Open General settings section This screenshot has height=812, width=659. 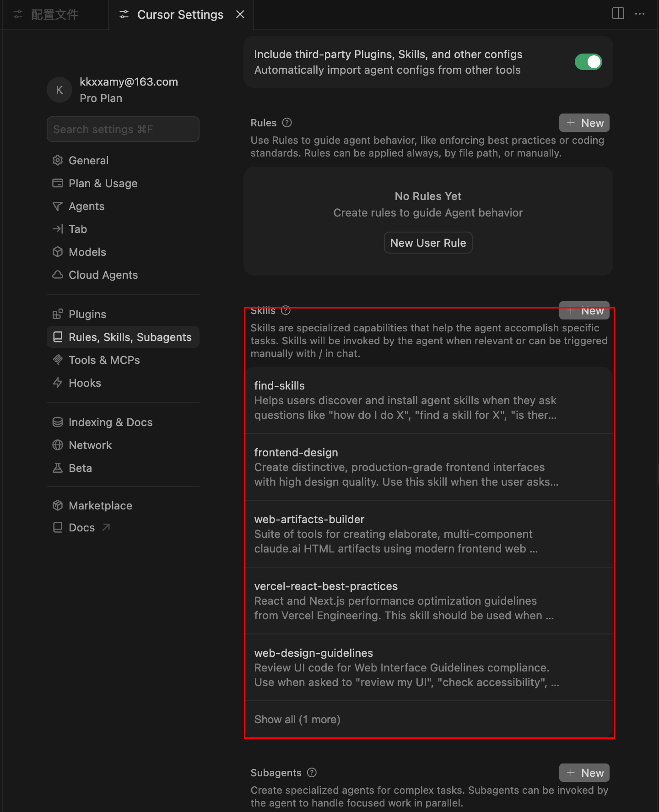point(123,161)
